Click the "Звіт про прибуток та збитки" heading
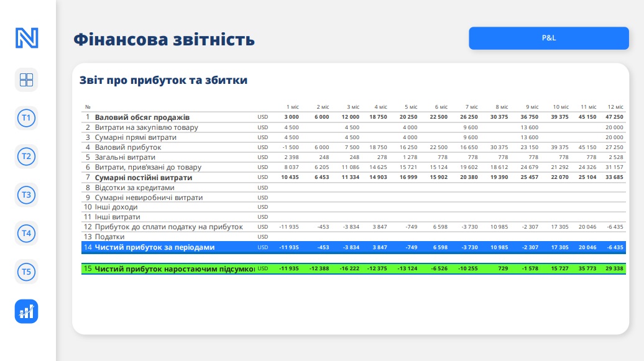This screenshot has width=644, height=361. point(163,80)
